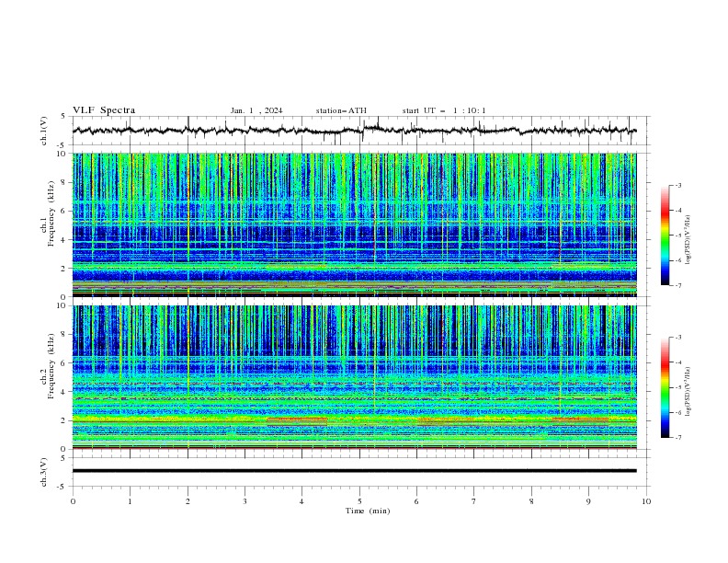The image size is (728, 563).
Task: Click the "-3" label on upper color bar
Action: pos(678,185)
